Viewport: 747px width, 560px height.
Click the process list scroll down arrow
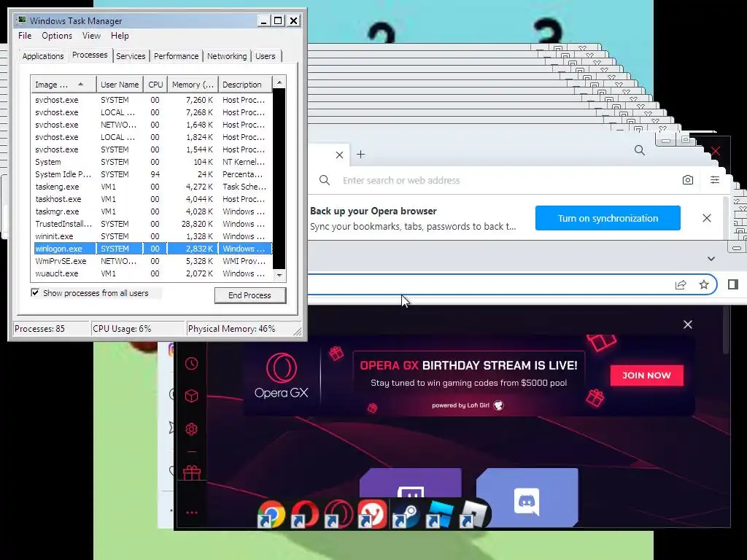click(x=279, y=275)
